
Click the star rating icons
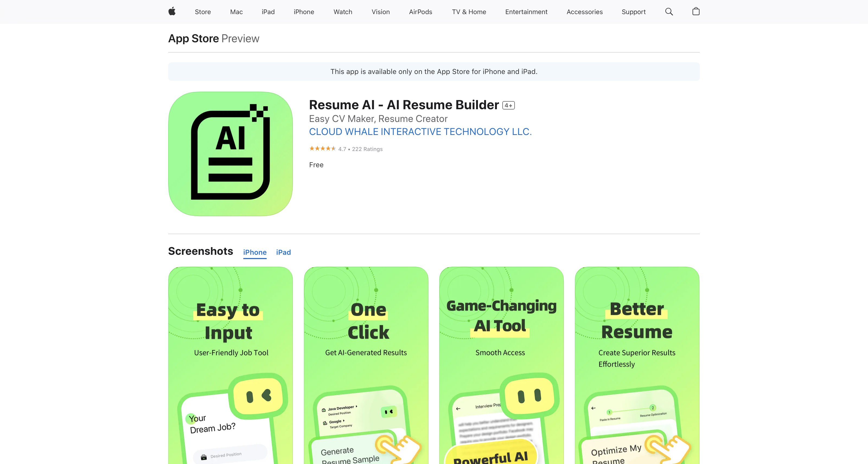[323, 149]
